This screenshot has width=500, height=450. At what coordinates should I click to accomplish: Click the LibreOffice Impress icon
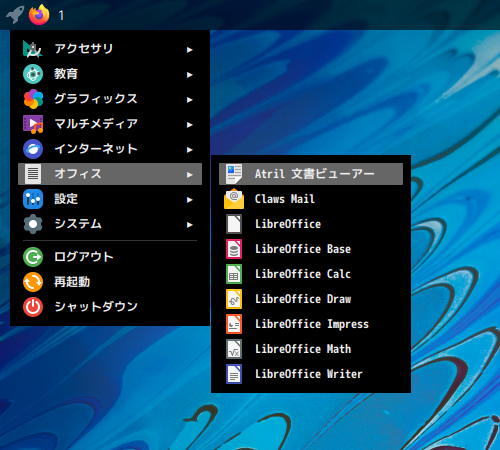(234, 324)
